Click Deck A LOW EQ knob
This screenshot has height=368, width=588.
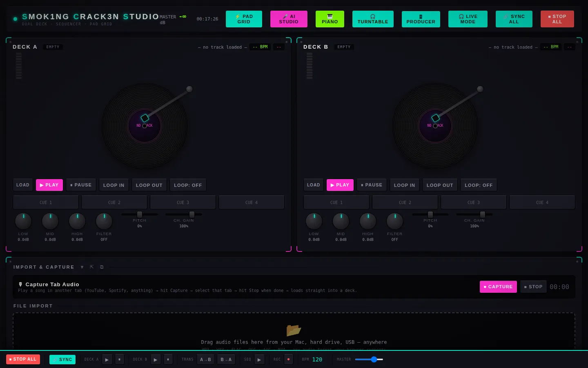pyautogui.click(x=23, y=221)
